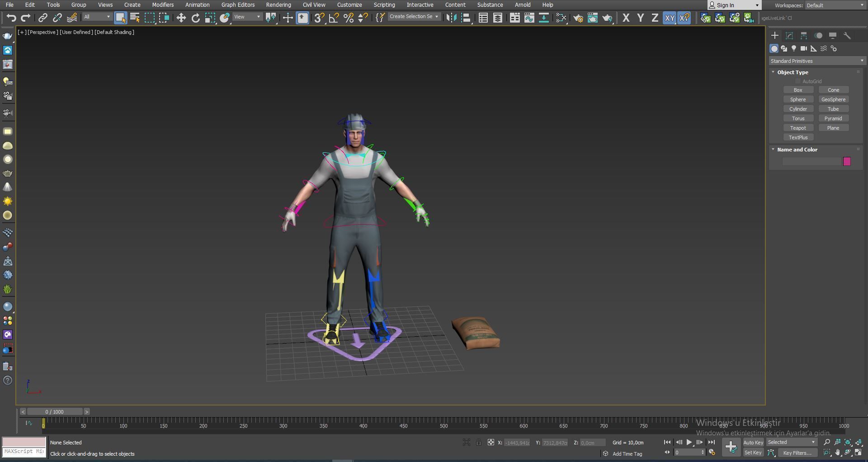Image resolution: width=868 pixels, height=462 pixels.
Task: Click the magenta object color swatch
Action: (847, 161)
